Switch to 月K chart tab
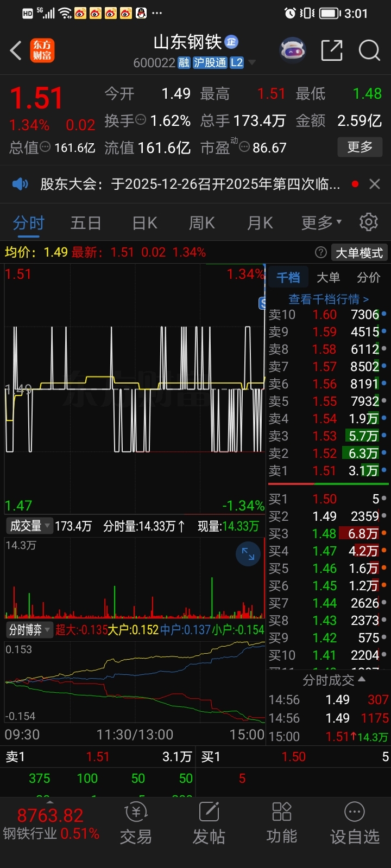This screenshot has height=868, width=391. [x=260, y=223]
